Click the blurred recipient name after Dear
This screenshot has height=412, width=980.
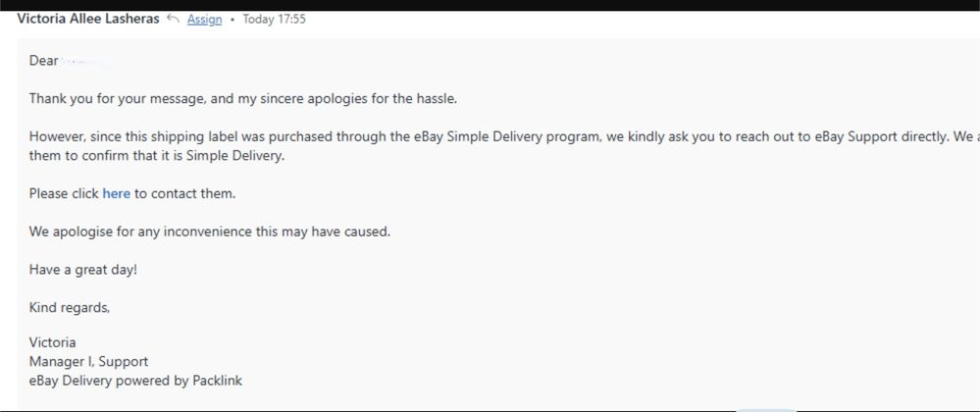pyautogui.click(x=85, y=62)
